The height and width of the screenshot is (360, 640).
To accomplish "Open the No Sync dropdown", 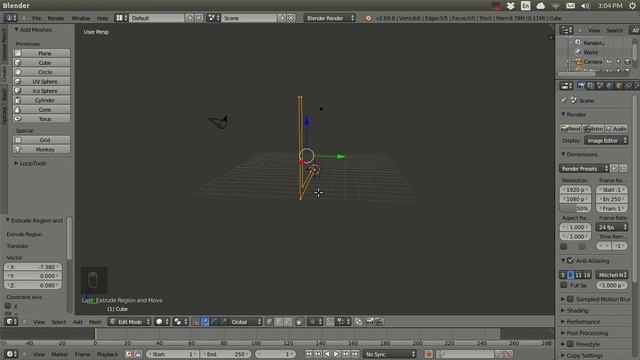I will pyautogui.click(x=390, y=354).
